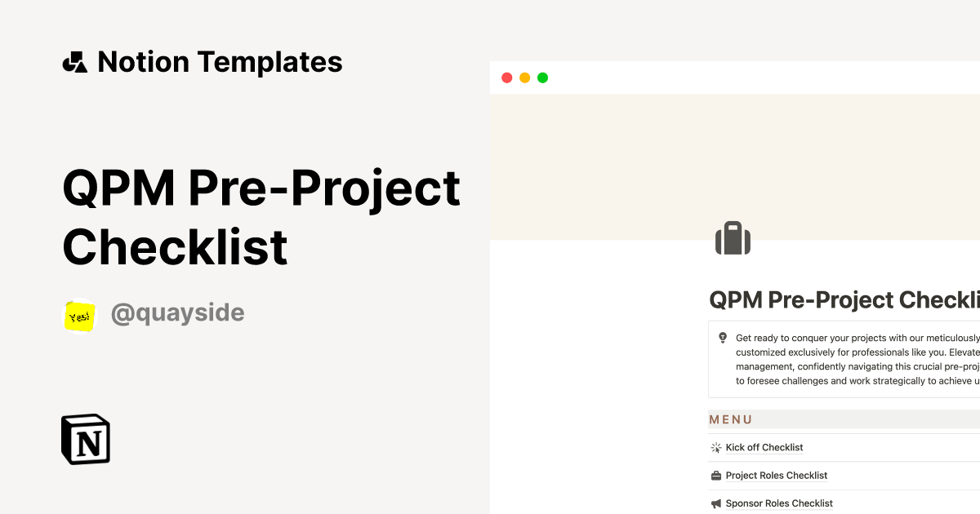Open the Sponsor Roles Checklist link
The height and width of the screenshot is (514, 980).
(778, 503)
